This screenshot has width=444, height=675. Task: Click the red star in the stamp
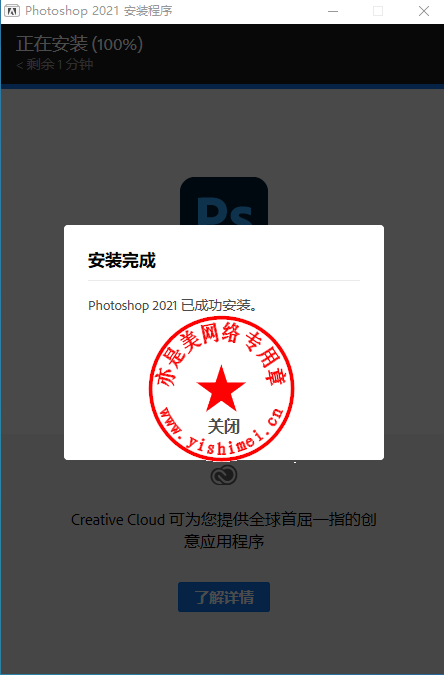coord(221,388)
